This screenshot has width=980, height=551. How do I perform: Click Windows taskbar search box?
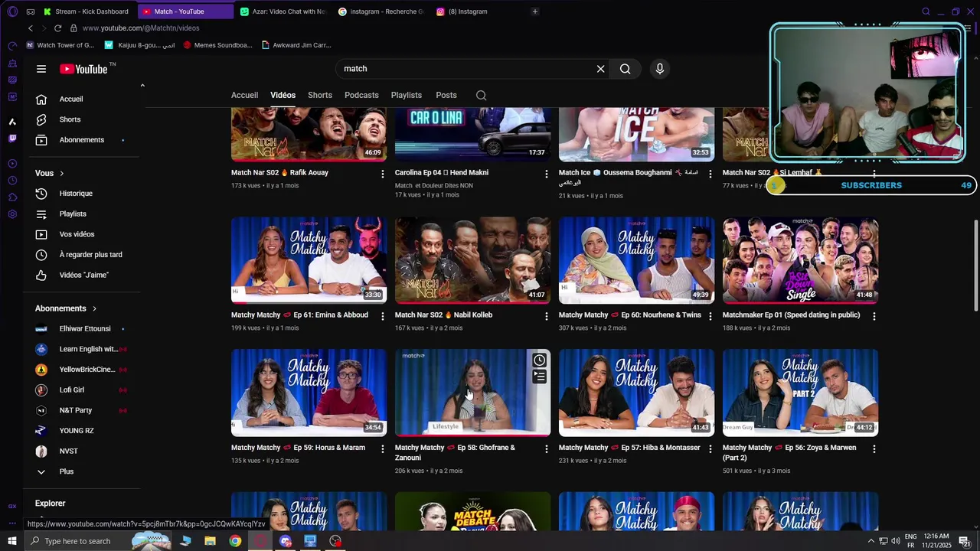coord(100,541)
